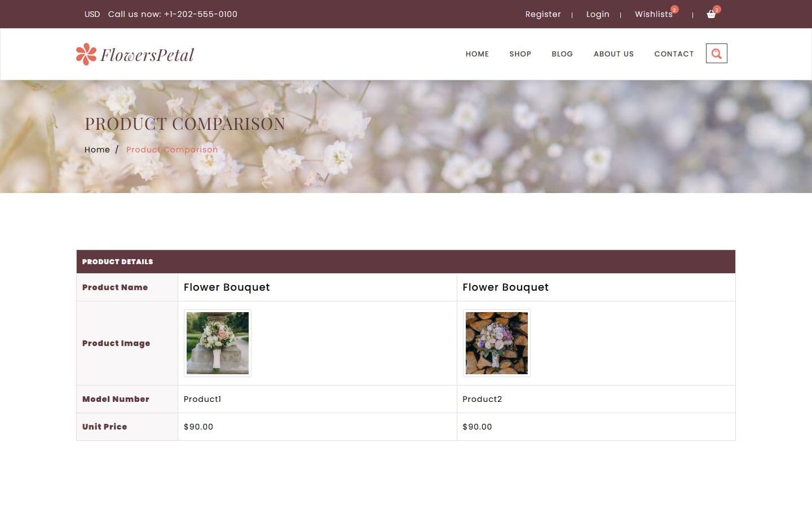
Task: Click the Unit Price row label
Action: pos(104,427)
